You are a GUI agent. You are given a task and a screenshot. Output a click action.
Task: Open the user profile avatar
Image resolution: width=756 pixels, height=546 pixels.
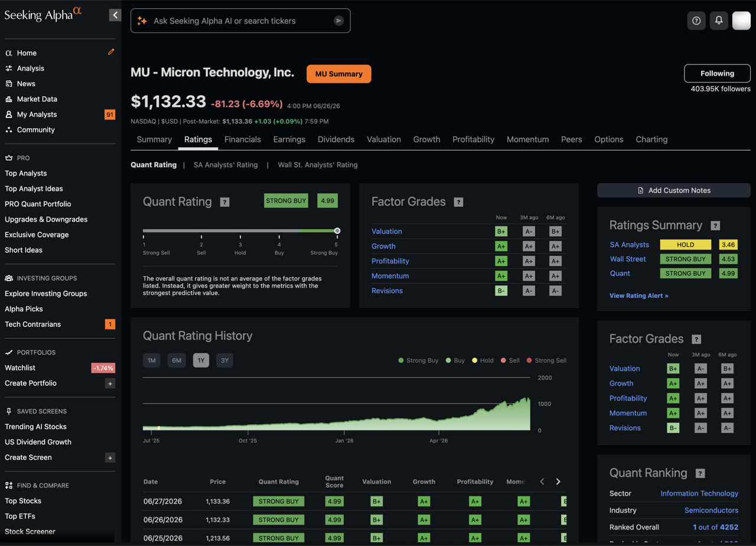(x=741, y=21)
